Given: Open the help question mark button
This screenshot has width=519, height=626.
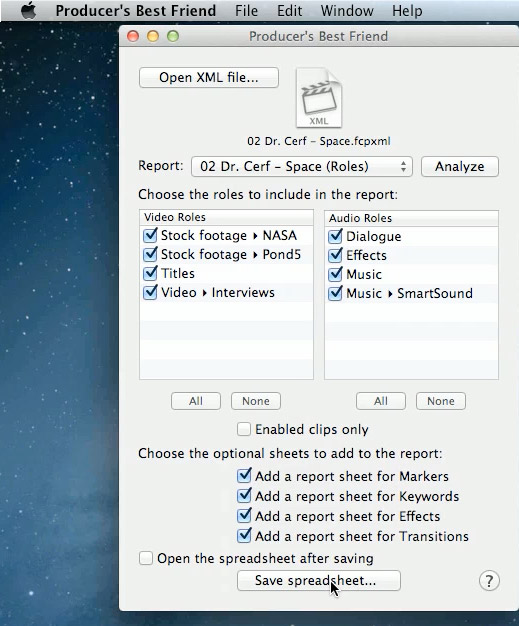Looking at the screenshot, I should (489, 580).
